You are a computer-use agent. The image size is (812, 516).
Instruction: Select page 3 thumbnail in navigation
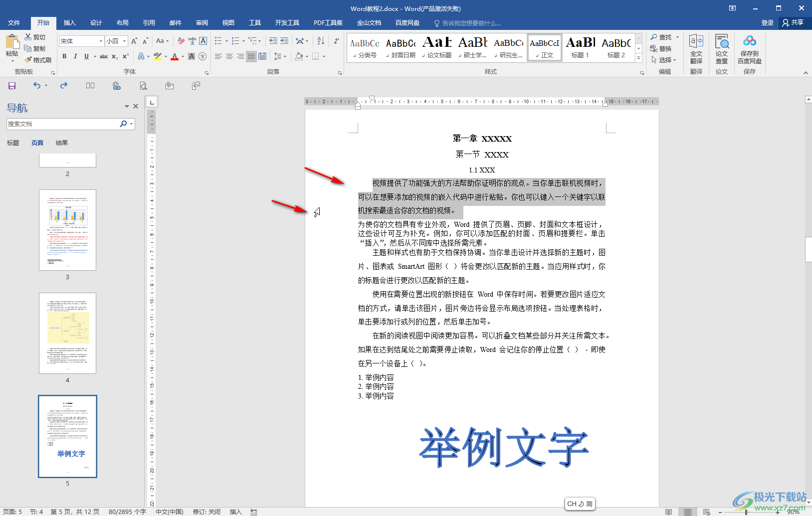point(67,230)
